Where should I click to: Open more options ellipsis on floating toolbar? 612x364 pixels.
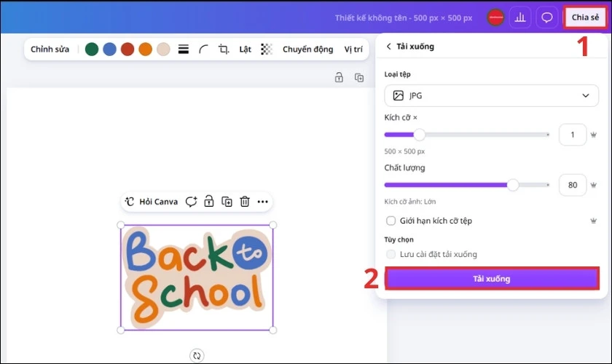coord(263,202)
